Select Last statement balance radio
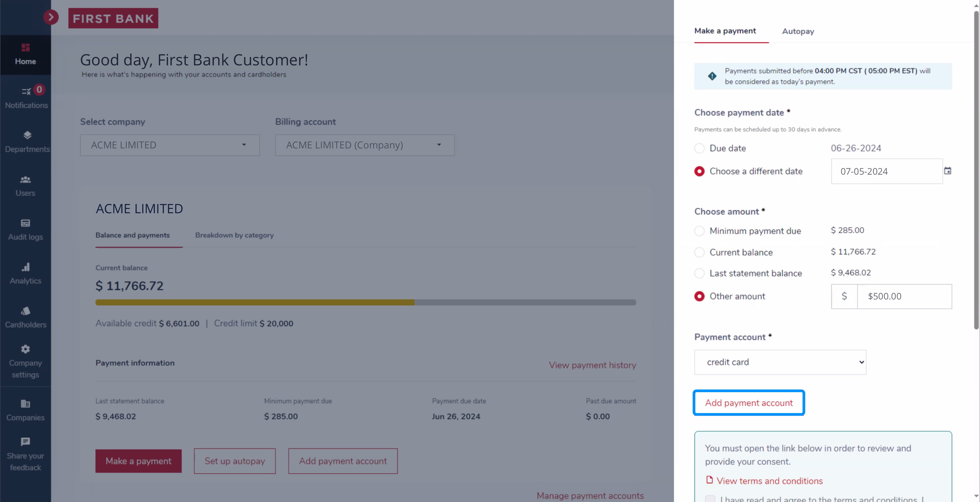 pyautogui.click(x=699, y=273)
